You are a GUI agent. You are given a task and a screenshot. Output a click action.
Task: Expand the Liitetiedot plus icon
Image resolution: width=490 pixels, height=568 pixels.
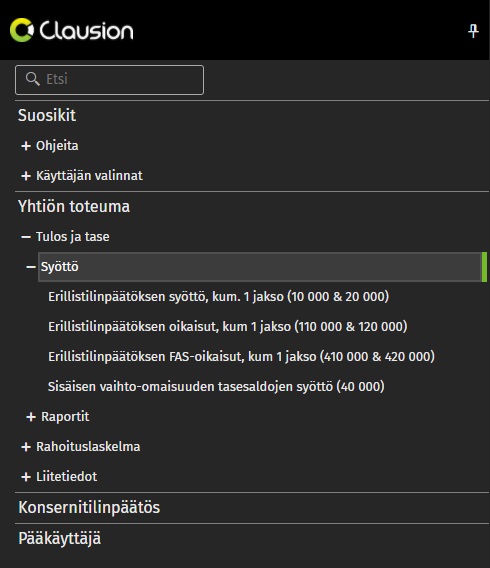pos(26,477)
